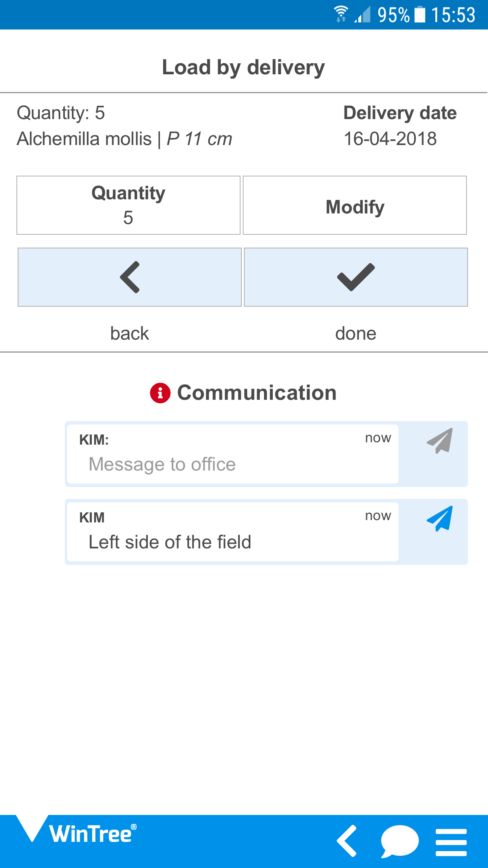The height and width of the screenshot is (868, 488).
Task: Click the red Communication info icon
Action: (160, 393)
